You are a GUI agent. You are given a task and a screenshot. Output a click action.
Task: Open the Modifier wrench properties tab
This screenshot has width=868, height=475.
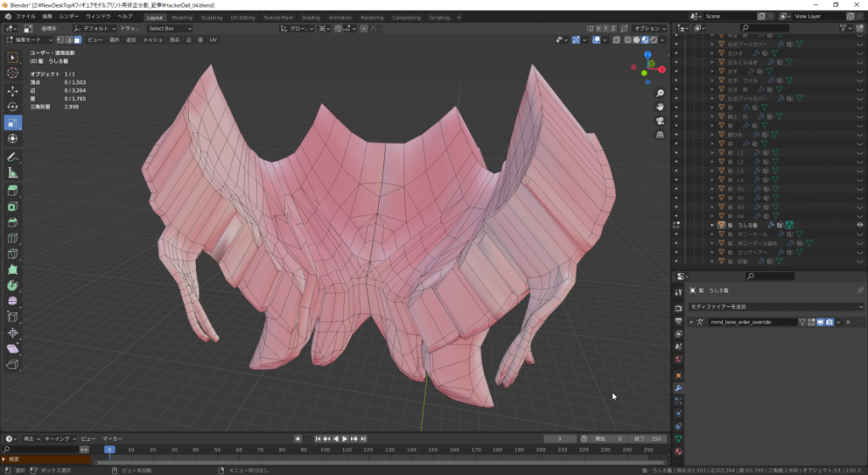678,388
